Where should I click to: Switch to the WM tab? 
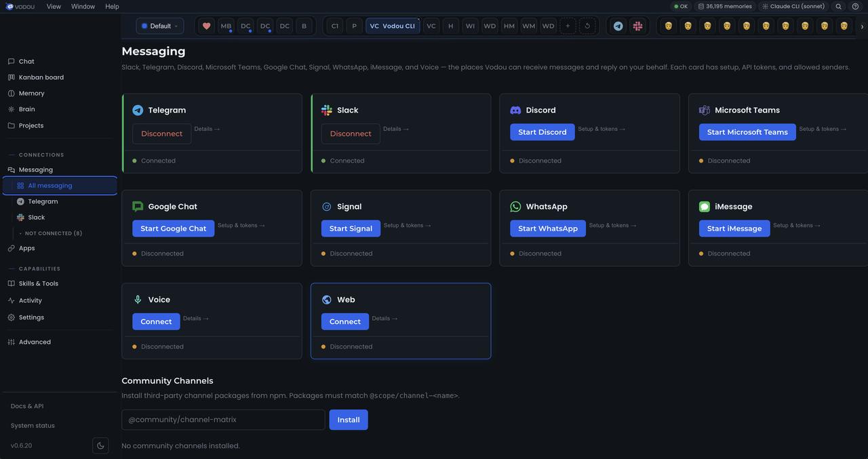click(x=529, y=26)
